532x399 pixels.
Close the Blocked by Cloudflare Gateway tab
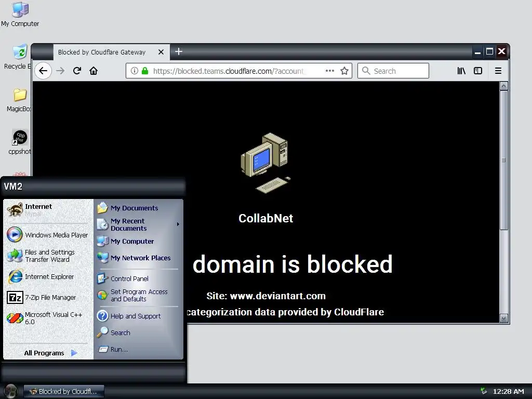tap(161, 52)
